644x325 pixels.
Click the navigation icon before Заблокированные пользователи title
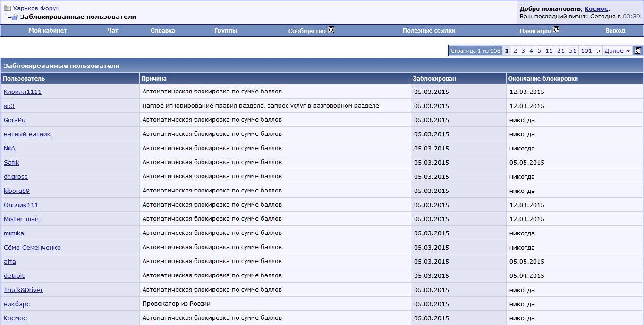pyautogui.click(x=14, y=17)
